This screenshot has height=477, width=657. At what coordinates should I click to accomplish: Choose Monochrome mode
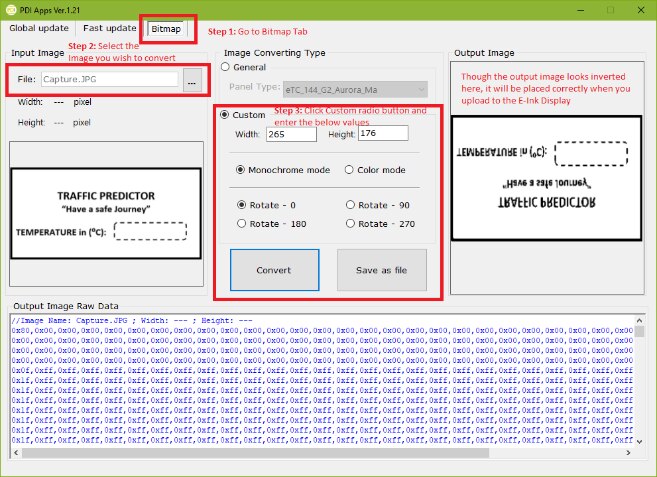click(x=241, y=170)
